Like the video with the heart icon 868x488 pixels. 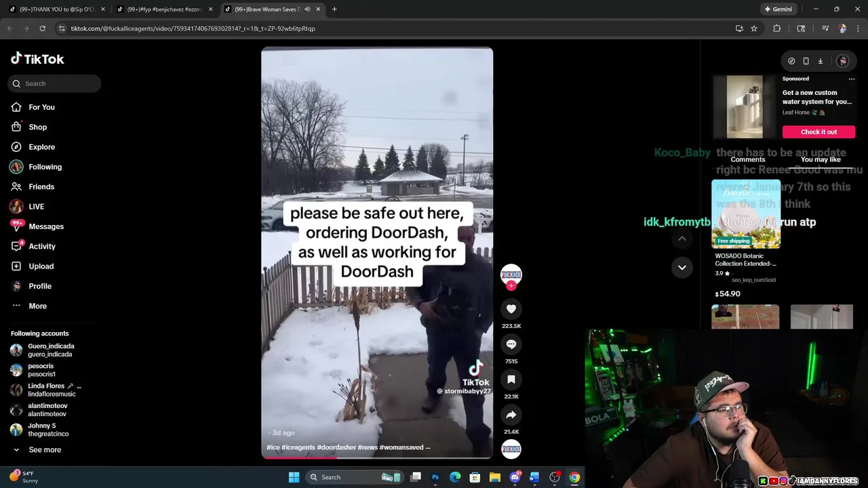(511, 309)
